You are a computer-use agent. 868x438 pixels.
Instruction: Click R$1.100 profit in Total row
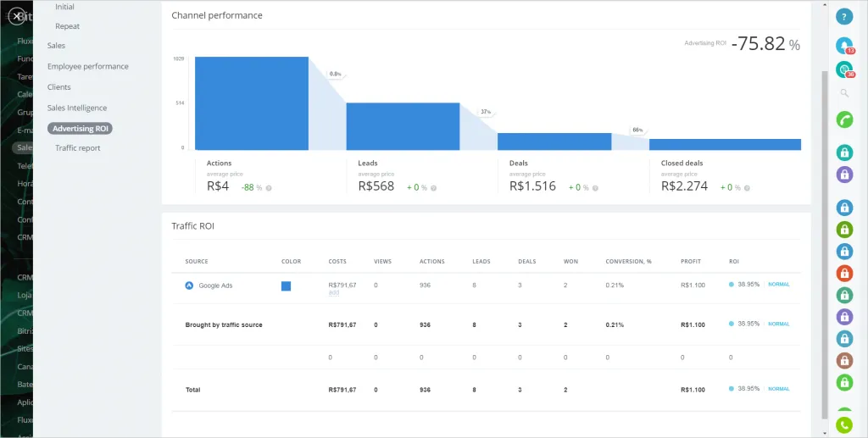tap(693, 390)
